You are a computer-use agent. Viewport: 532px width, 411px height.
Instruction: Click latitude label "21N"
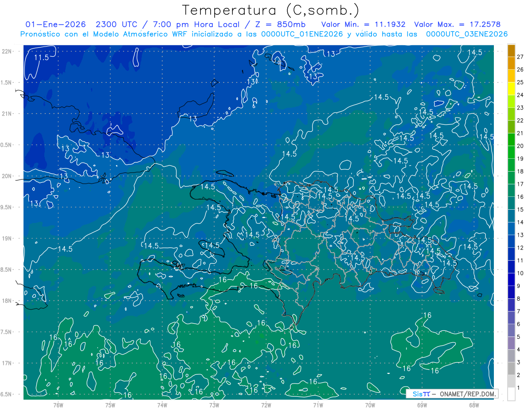point(7,114)
